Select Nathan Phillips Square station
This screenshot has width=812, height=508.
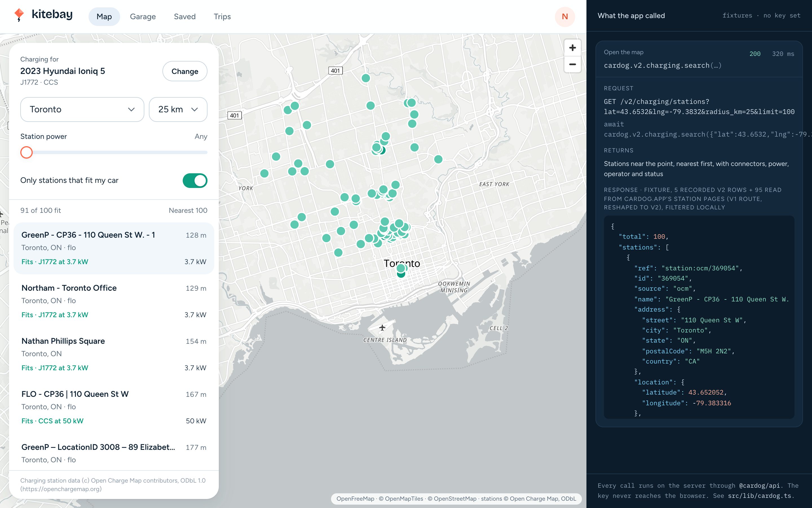(x=114, y=354)
